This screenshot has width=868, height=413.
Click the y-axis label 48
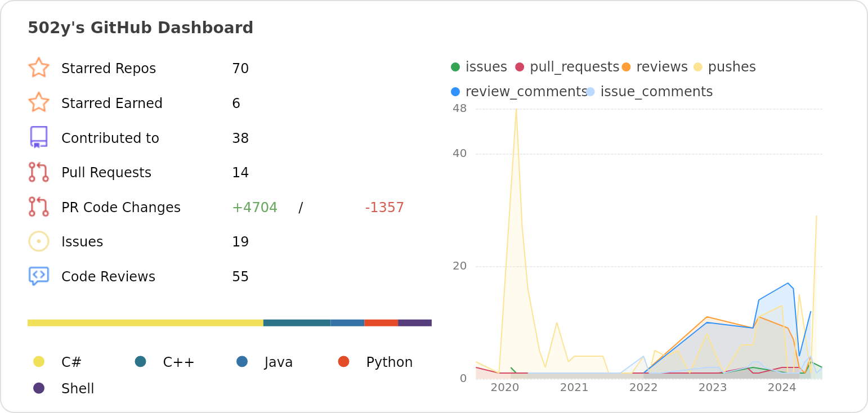click(x=460, y=109)
